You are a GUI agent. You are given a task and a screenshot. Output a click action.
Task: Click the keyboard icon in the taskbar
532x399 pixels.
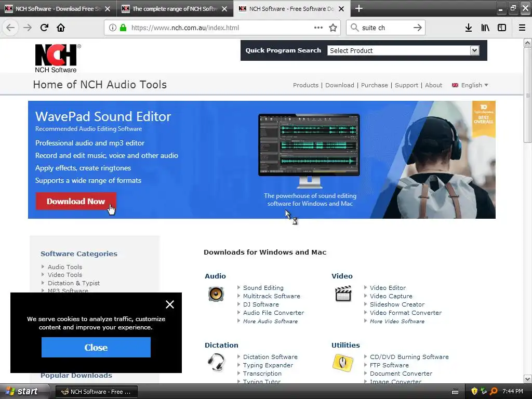coord(455,392)
